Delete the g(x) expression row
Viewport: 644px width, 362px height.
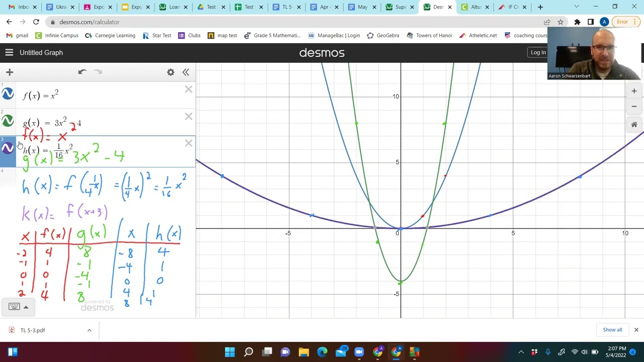(188, 117)
